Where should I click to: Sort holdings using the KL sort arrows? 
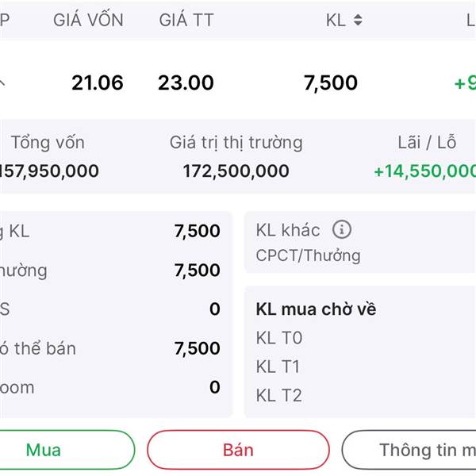point(358,21)
